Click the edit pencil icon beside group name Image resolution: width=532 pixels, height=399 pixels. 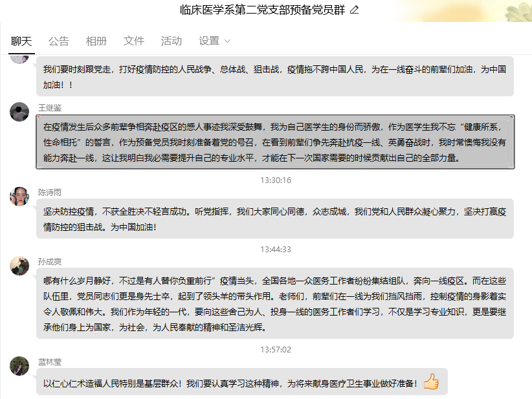pos(354,10)
